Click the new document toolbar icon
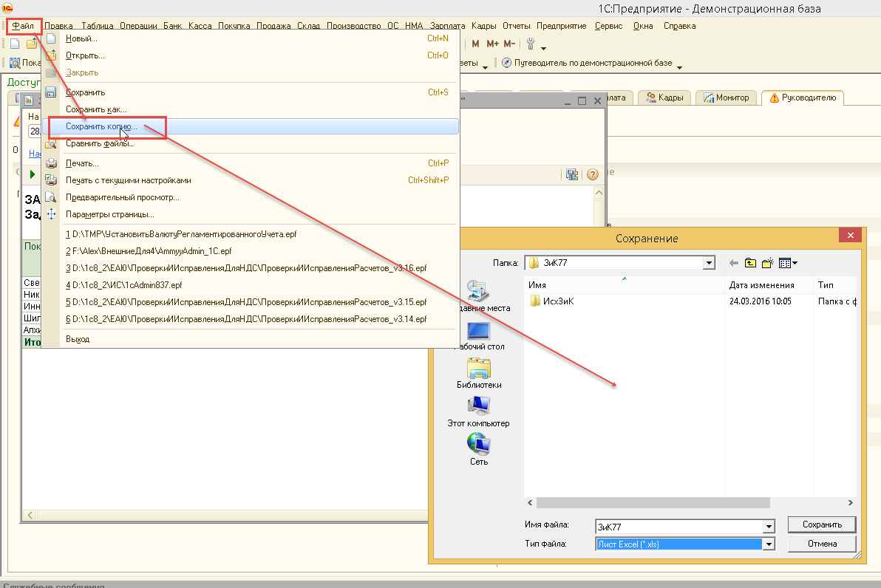 (16, 44)
